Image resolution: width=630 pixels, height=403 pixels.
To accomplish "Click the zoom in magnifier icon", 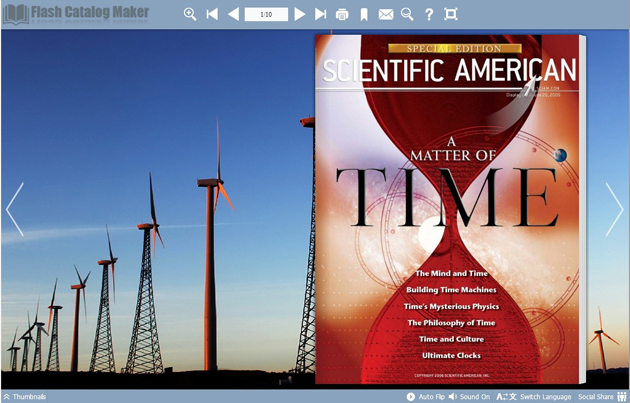I will (190, 14).
